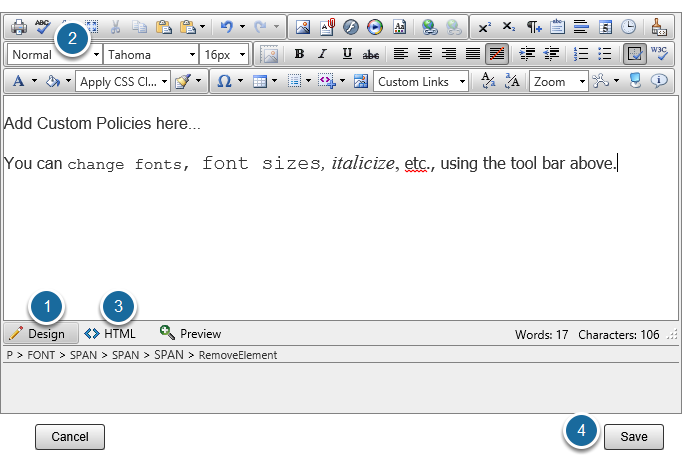Switch to the HTML tab
This screenshot has height=456, width=685.
tap(110, 334)
